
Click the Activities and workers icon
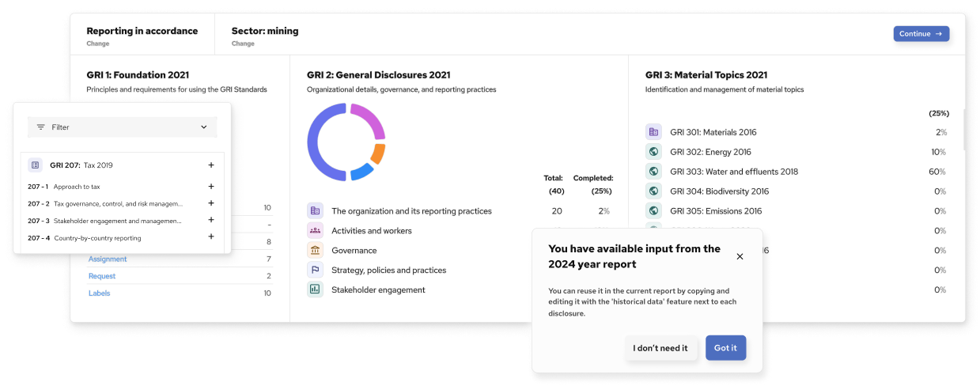click(x=316, y=231)
